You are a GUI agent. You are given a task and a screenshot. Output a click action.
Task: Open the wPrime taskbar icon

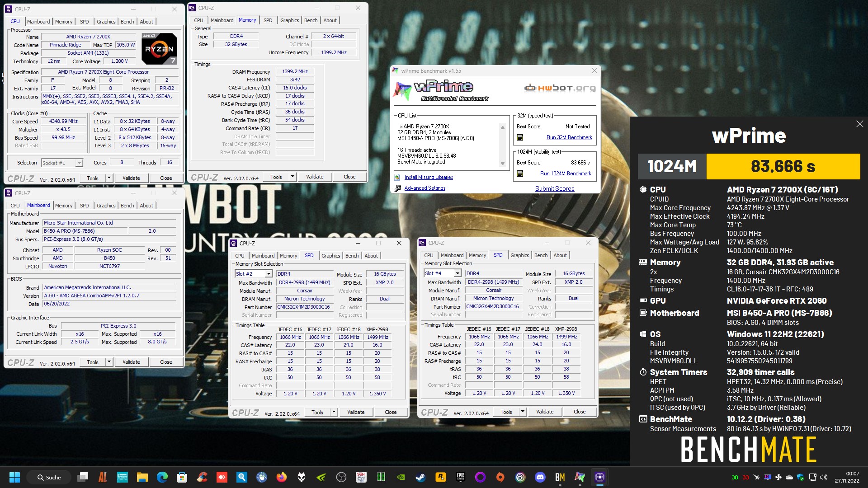(x=580, y=477)
